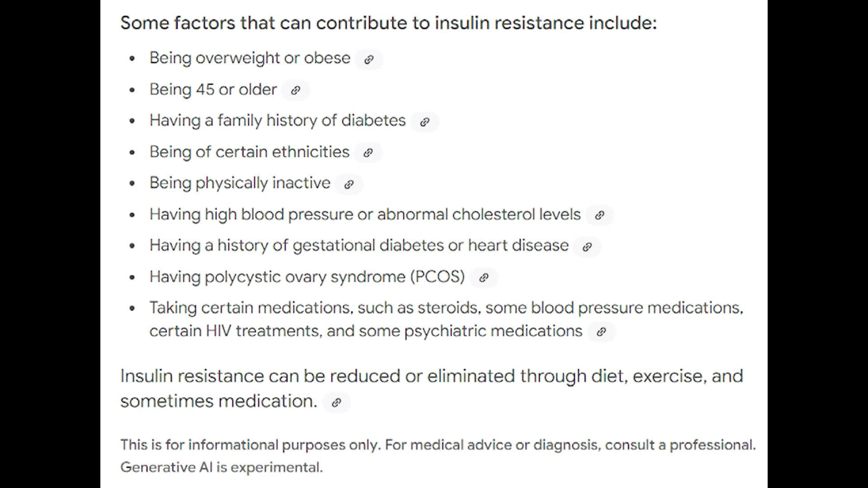Viewport: 868px width, 488px height.
Task: Select the 'Being 45 or older' bullet text
Action: pyautogui.click(x=213, y=89)
